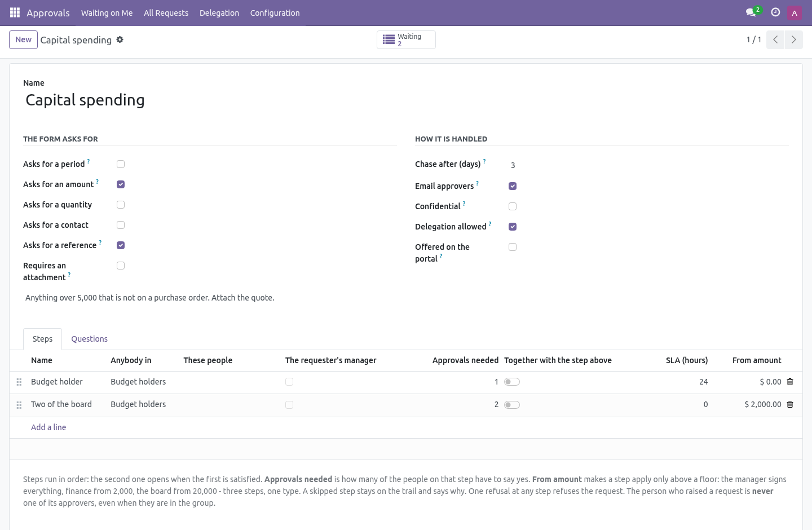Click the $ 0.00 from amount cell
Image resolution: width=812 pixels, height=530 pixels.
click(x=770, y=382)
